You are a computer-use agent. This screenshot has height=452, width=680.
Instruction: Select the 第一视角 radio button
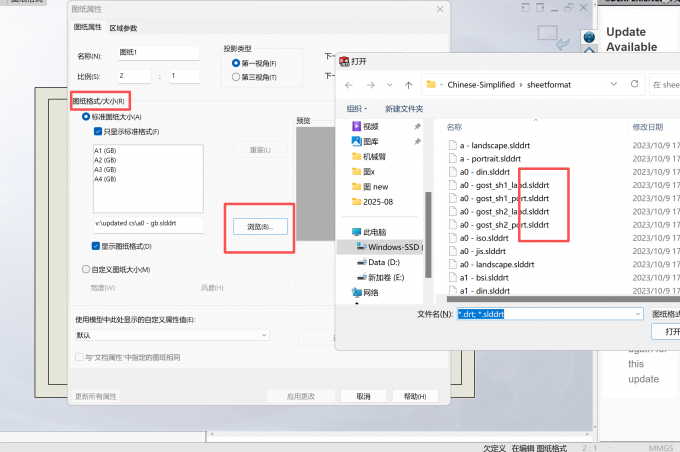[236, 63]
